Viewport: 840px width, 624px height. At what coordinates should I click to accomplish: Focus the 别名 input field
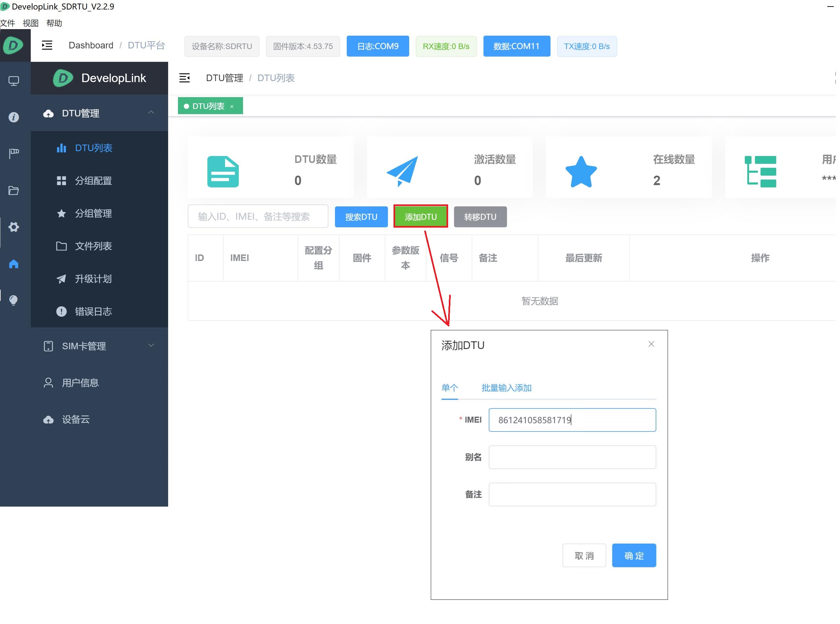[572, 458]
